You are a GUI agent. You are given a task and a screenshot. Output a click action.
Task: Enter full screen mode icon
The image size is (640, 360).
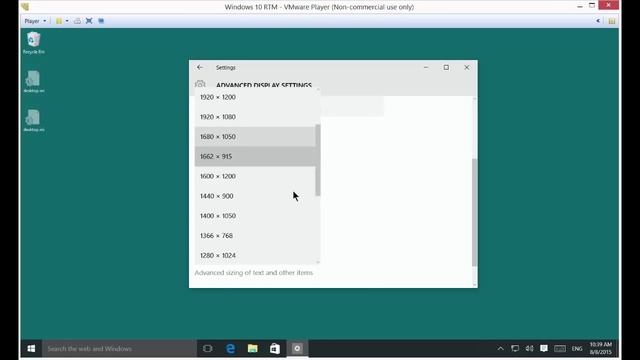pos(89,21)
